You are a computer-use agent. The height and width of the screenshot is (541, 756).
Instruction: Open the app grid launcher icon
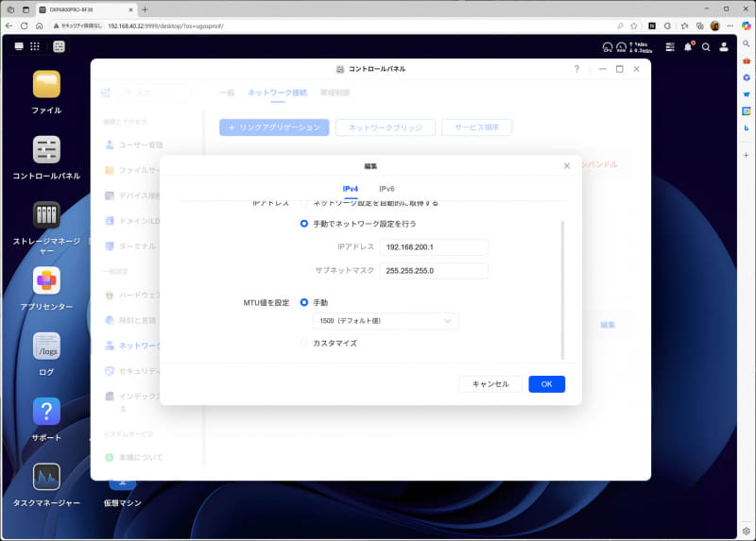coord(35,46)
